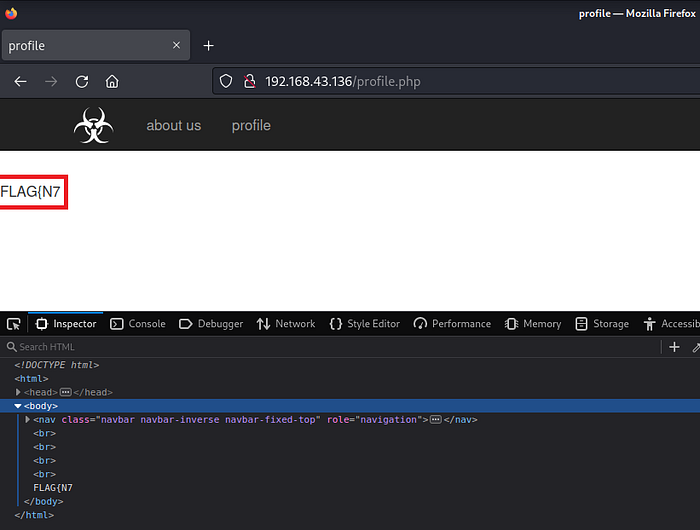700x530 pixels.
Task: Collapse the body element node
Action: pyautogui.click(x=18, y=406)
